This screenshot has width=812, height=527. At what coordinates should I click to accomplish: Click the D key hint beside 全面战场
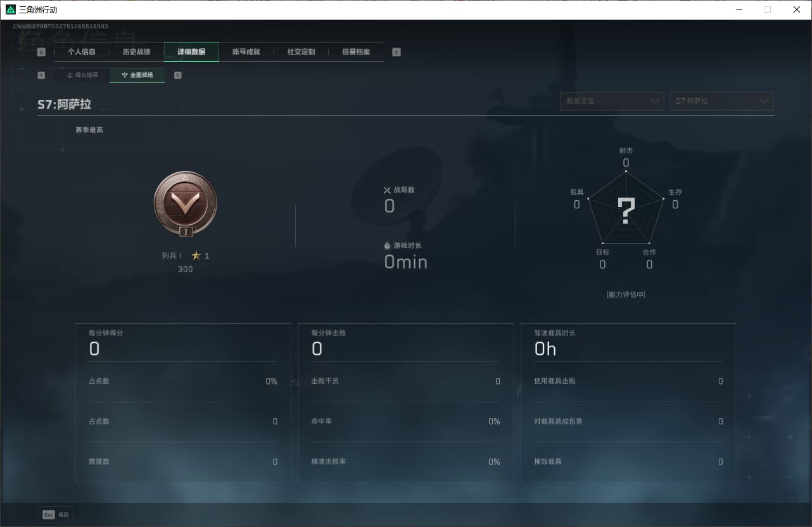click(177, 75)
